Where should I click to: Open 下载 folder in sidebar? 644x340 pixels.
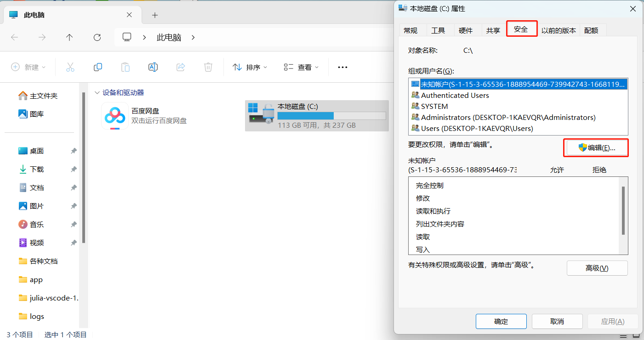[x=37, y=169]
